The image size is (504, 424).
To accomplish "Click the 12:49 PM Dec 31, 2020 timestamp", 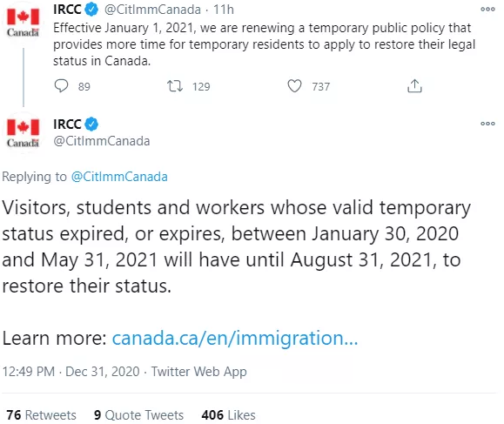I will [x=71, y=372].
